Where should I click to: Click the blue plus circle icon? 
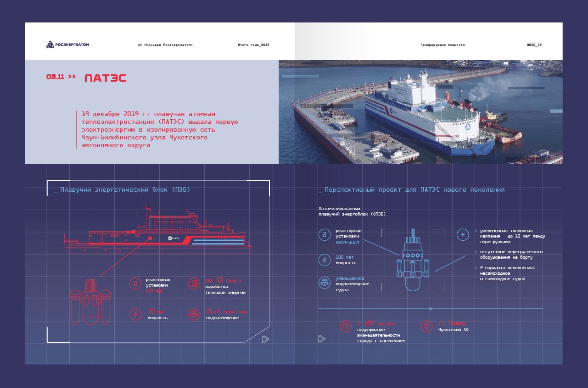pos(463,235)
